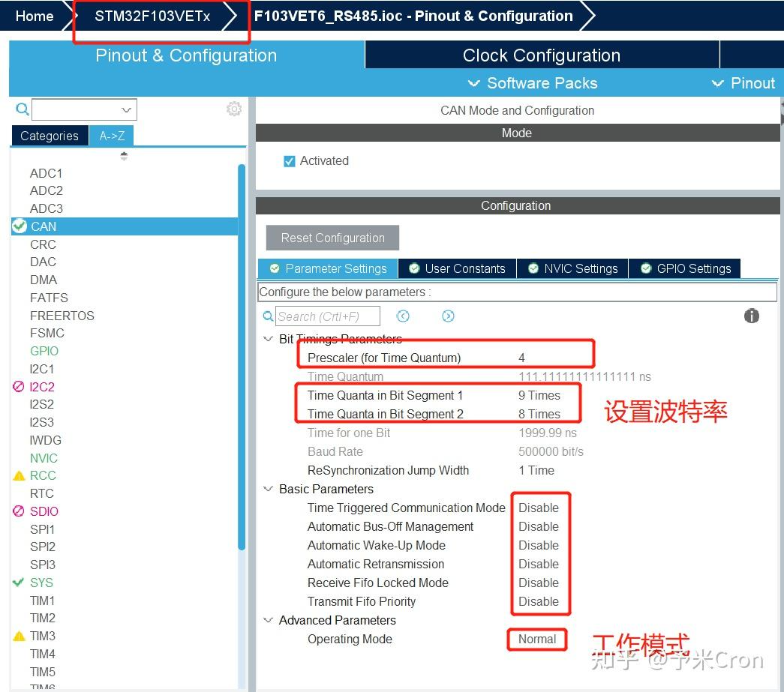Collapse the Bit Timings Parameters section

(268, 339)
